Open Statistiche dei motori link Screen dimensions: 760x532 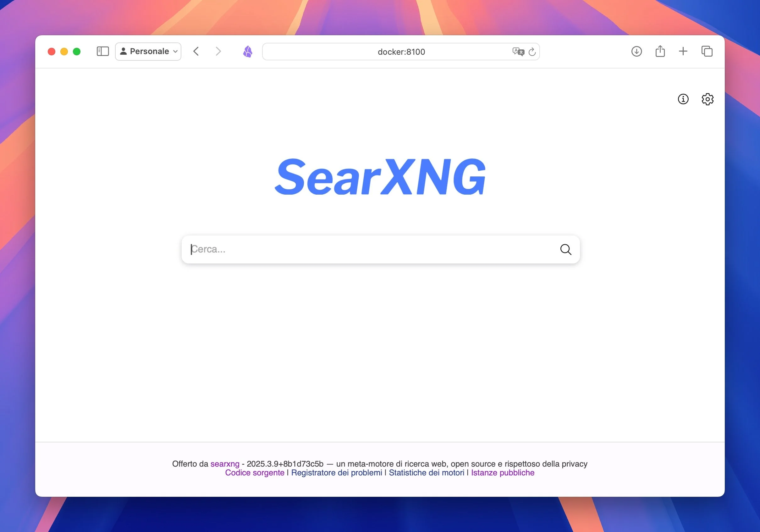pos(426,472)
